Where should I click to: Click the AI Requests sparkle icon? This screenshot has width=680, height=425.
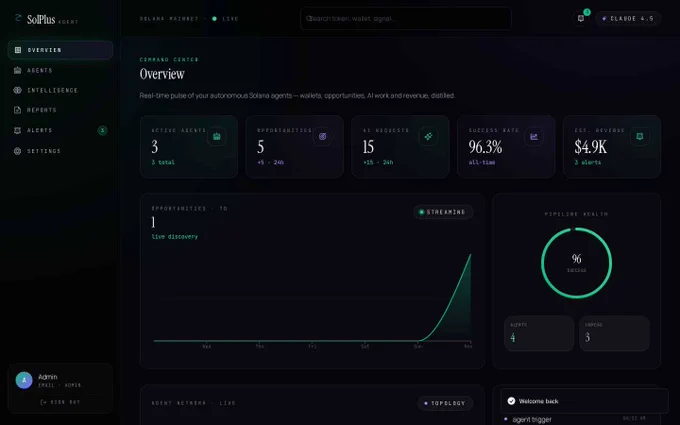[x=428, y=137]
